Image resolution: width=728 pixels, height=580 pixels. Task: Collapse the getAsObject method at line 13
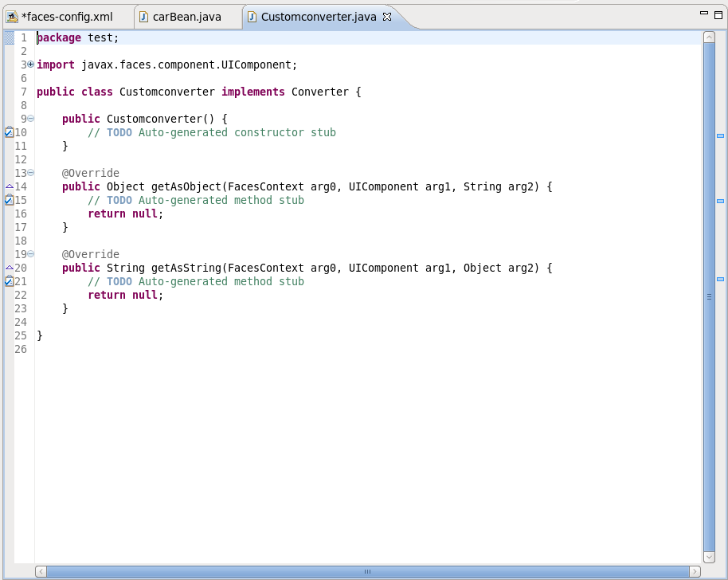pos(30,173)
